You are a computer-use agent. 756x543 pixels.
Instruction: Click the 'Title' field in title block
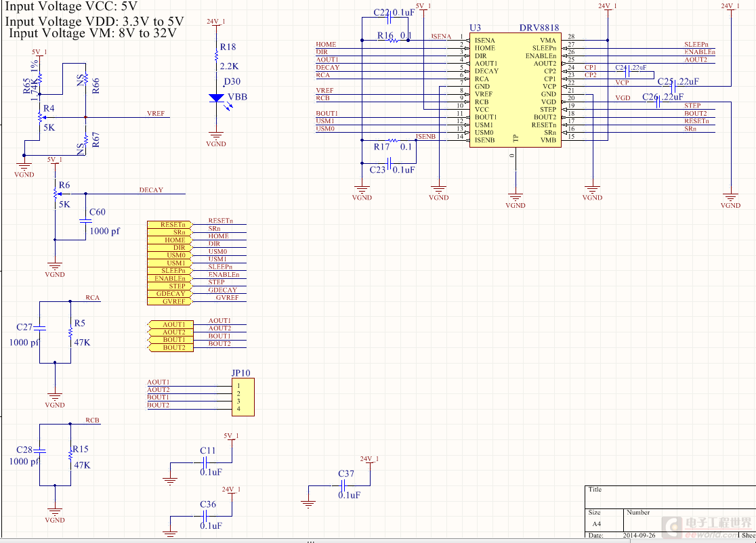[x=595, y=490]
